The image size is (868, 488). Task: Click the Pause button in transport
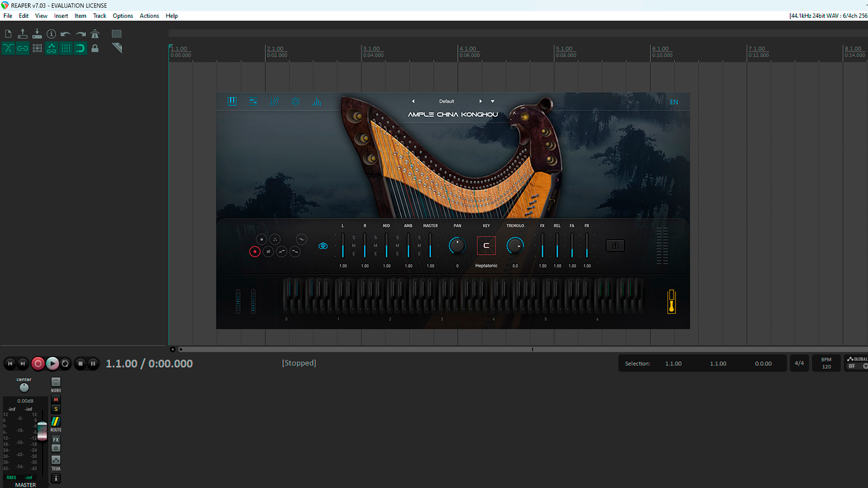point(93,363)
